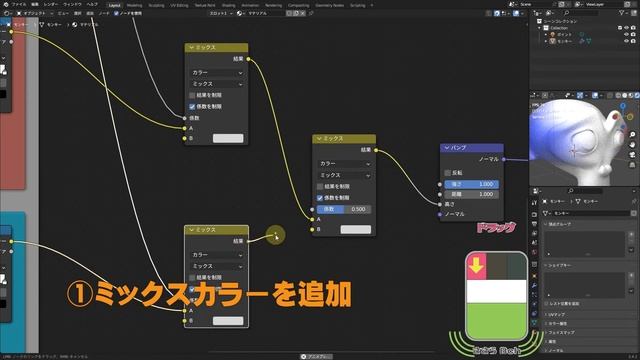Open the スロット1 slot dropdown
Image resolution: width=640 pixels, height=360 pixels.
pos(221,13)
